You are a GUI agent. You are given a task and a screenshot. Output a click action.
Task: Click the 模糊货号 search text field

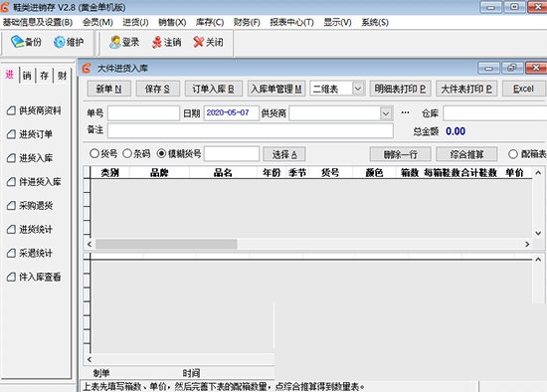(232, 154)
